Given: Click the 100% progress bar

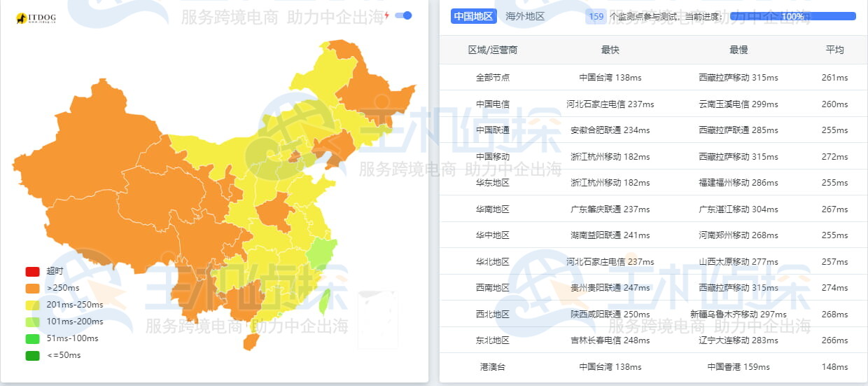Looking at the screenshot, I should pos(792,16).
